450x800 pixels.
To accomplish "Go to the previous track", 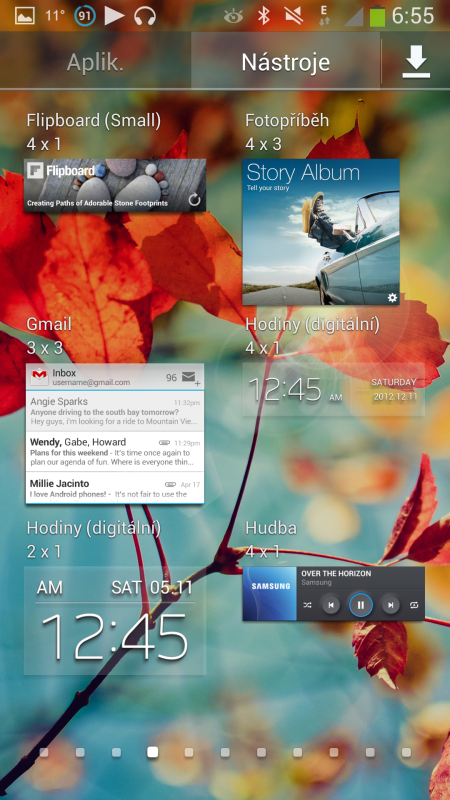I will tap(331, 605).
